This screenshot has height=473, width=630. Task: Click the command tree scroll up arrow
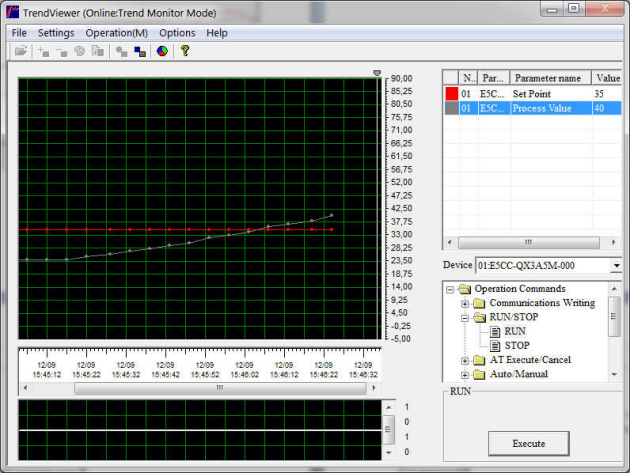point(614,289)
